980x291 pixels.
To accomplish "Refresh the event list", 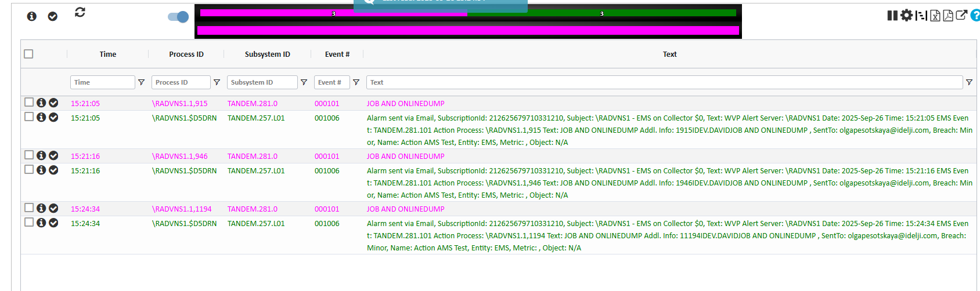I will click(80, 12).
